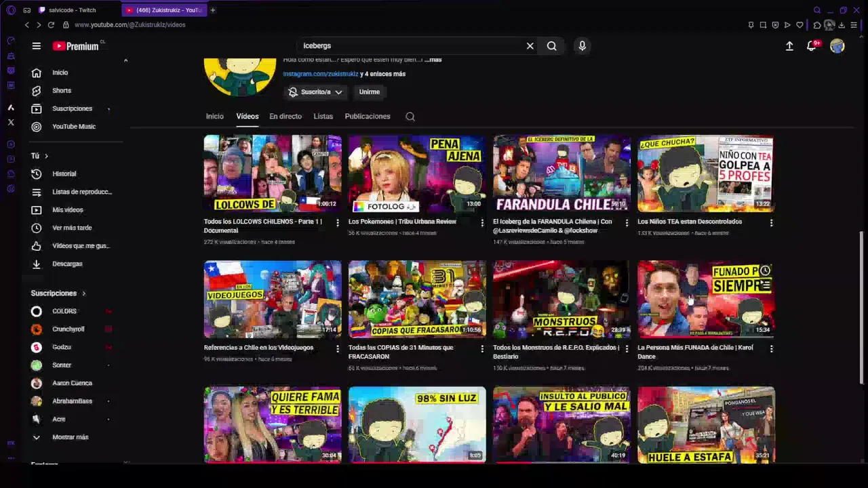Image resolution: width=868 pixels, height=488 pixels.
Task: Open options for Referencias a Chile video
Action: coord(338,348)
